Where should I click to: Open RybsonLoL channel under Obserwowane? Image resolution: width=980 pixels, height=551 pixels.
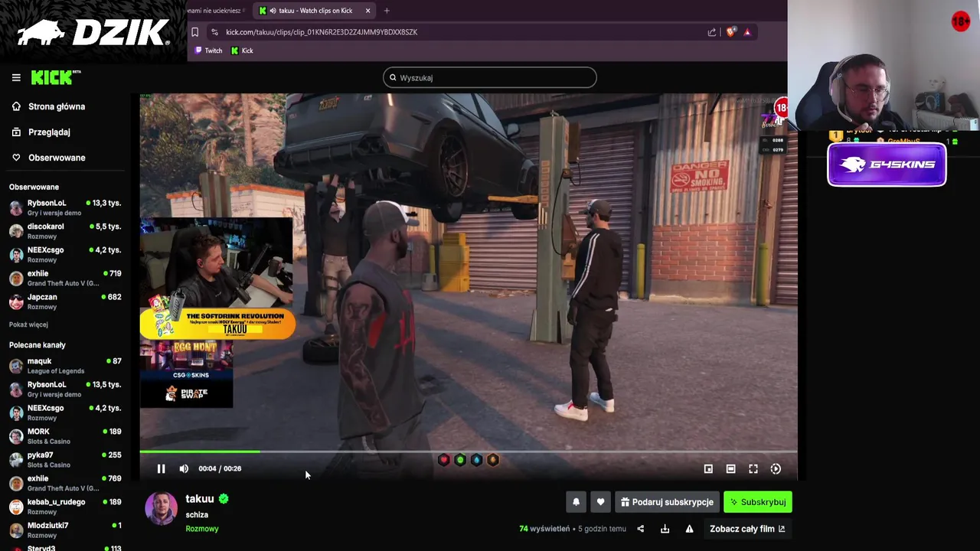pos(65,207)
